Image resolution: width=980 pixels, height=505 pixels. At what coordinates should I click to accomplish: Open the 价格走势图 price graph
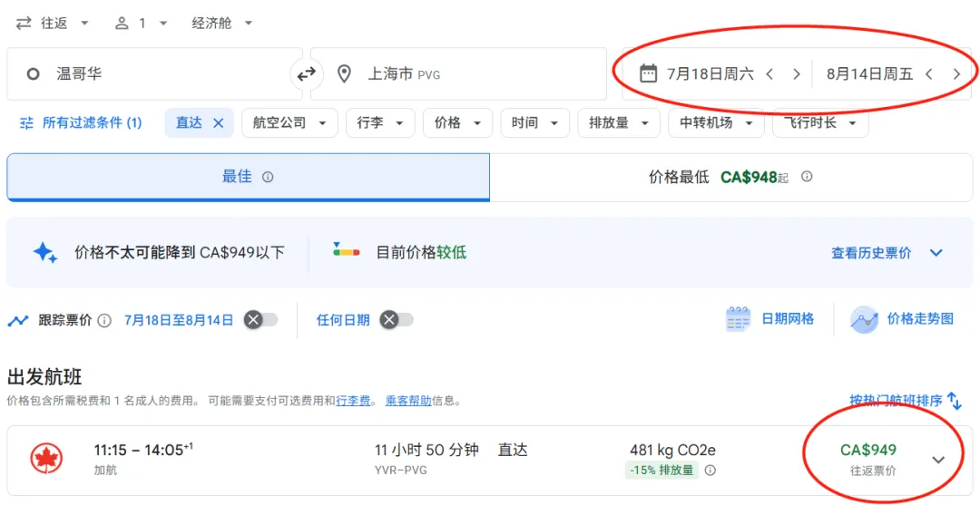902,320
